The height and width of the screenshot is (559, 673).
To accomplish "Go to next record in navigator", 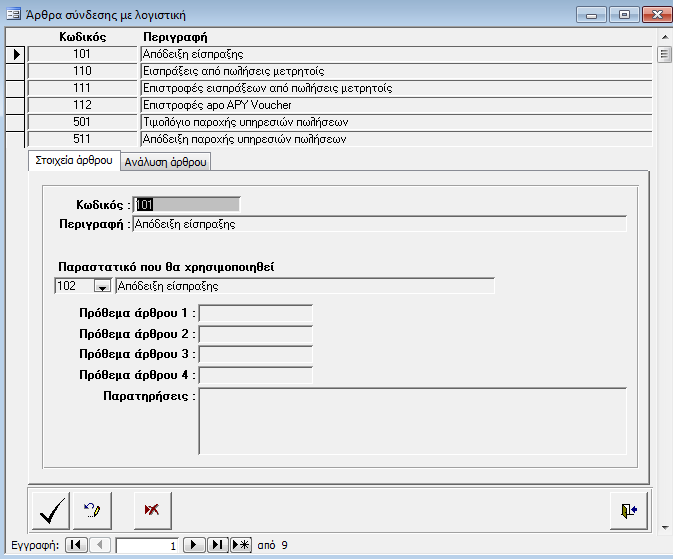I will 196,545.
